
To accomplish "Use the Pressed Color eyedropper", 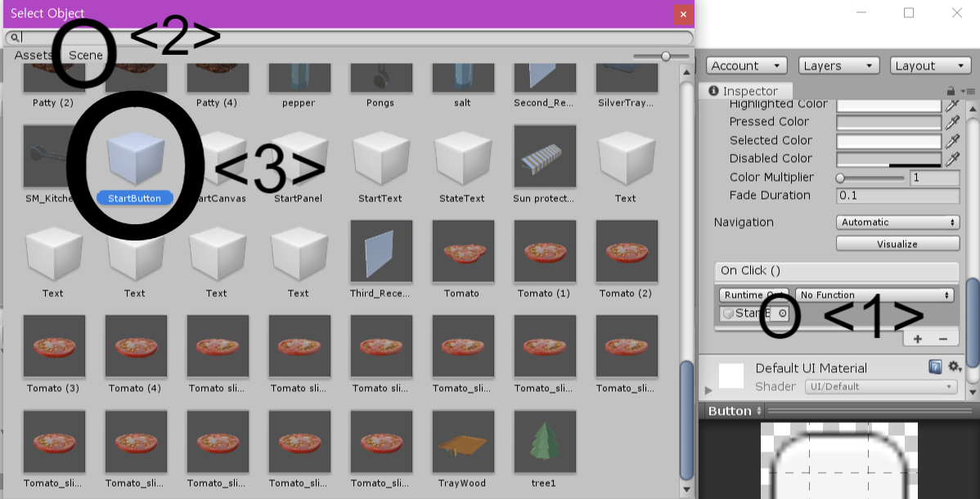I will point(952,123).
